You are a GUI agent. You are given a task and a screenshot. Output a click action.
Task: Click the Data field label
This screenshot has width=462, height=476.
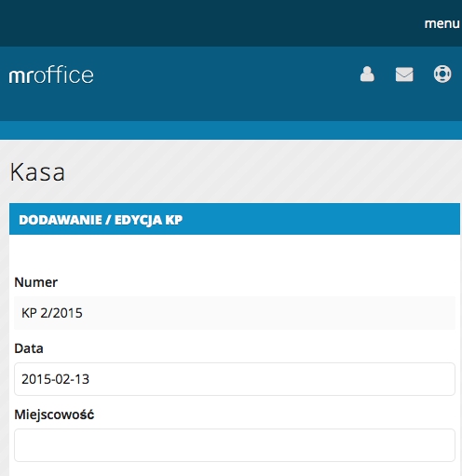tap(29, 348)
